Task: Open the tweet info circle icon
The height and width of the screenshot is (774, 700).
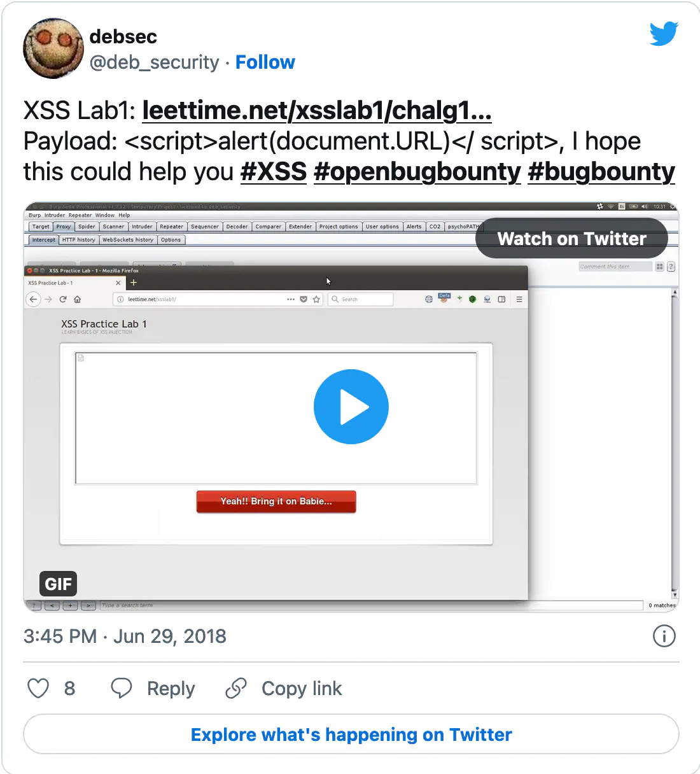Action: pyautogui.click(x=664, y=636)
